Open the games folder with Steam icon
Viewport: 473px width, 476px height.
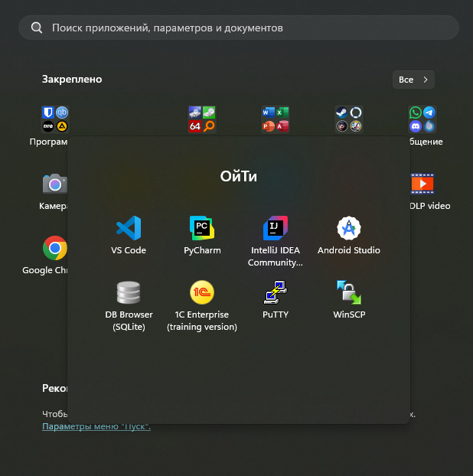pyautogui.click(x=349, y=119)
